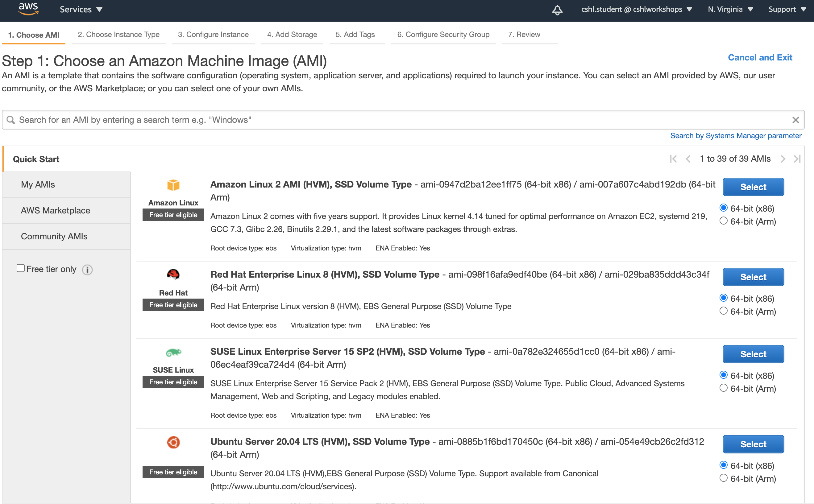This screenshot has width=814, height=504.
Task: Select 64-bit (Arm) for Red Hat Enterprise Linux
Action: click(723, 311)
